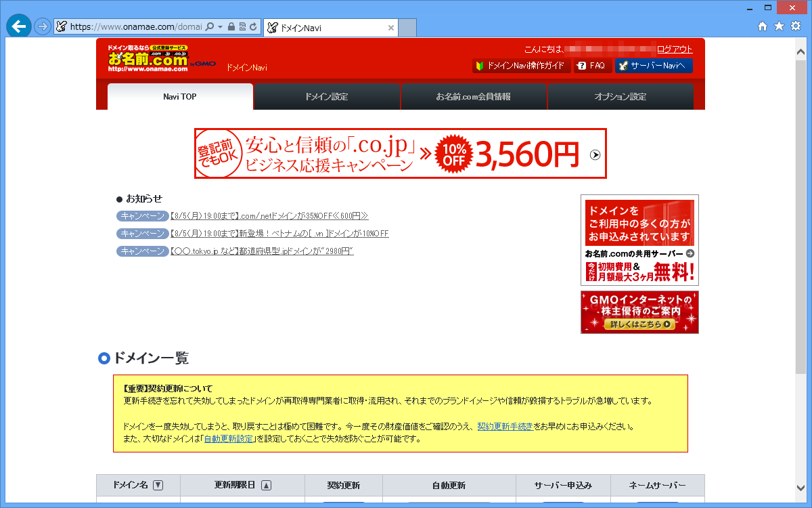The height and width of the screenshot is (508, 812).
Task: Open the 契約更新手続き link
Action: (x=506, y=427)
